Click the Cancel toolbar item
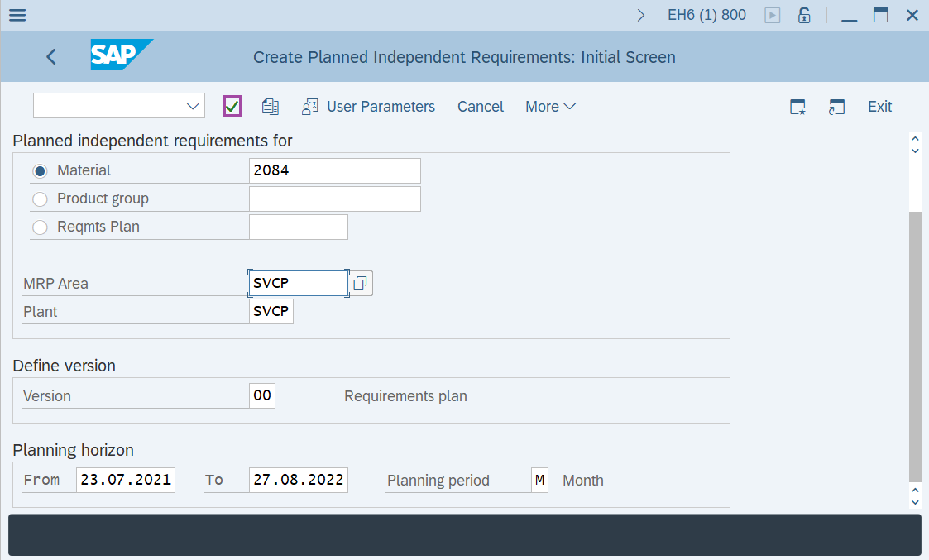This screenshot has height=560, width=929. [481, 107]
